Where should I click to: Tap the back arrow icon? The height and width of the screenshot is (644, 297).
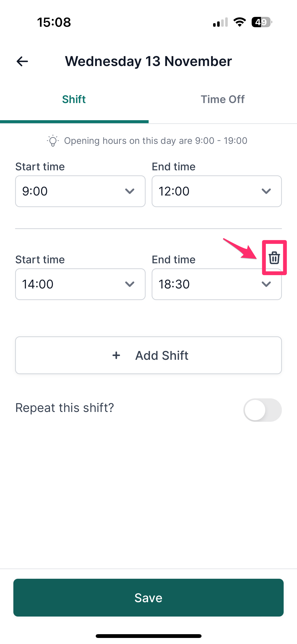22,61
